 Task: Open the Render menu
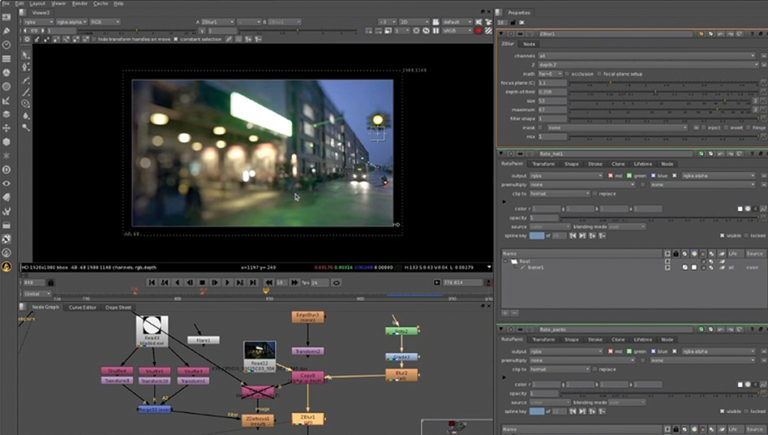click(x=80, y=3)
